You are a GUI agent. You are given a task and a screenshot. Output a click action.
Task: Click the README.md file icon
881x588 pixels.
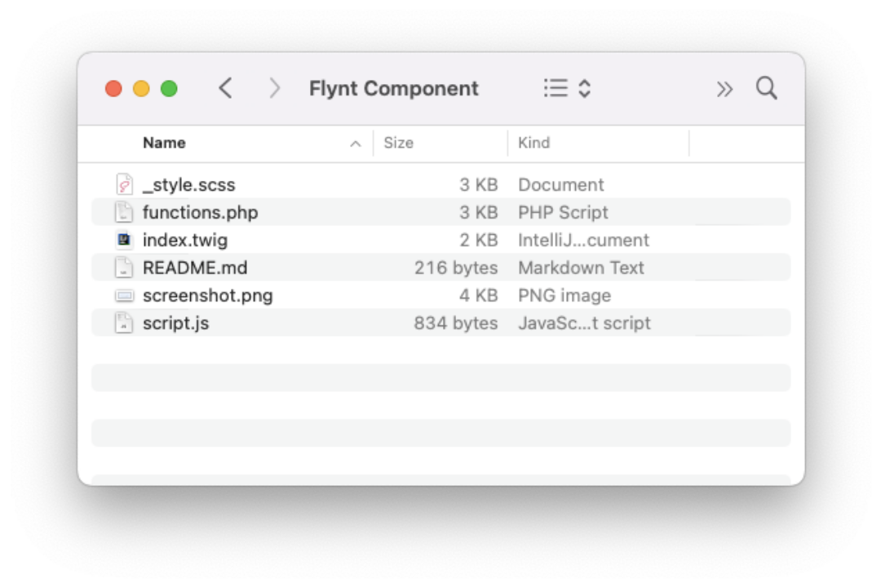click(x=124, y=267)
